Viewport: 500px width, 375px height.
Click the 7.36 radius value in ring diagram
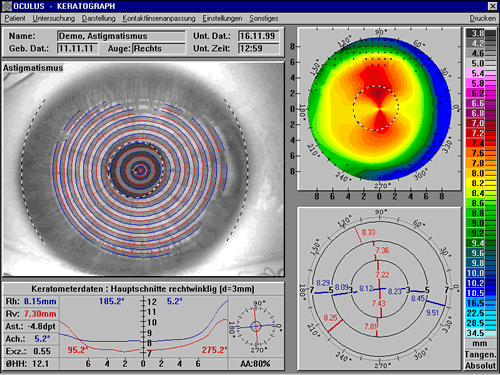point(382,250)
